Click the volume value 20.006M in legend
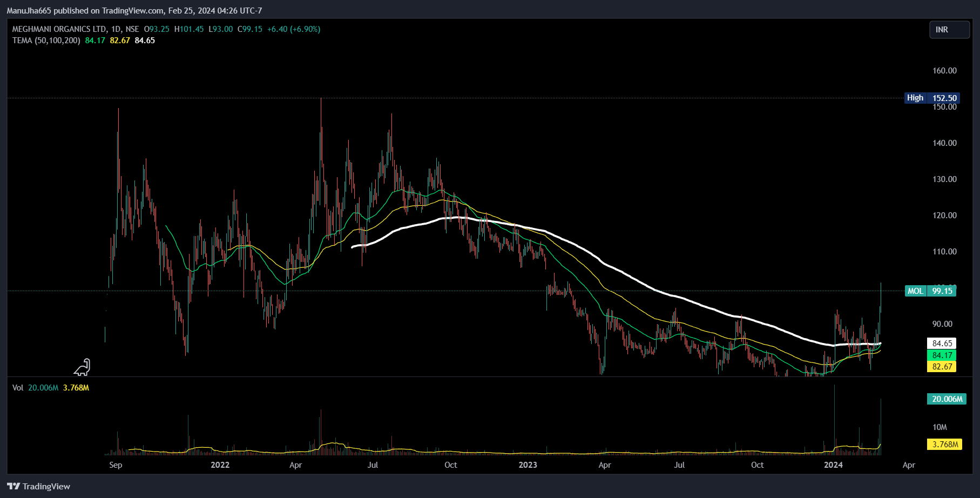Viewport: 980px width, 498px height. point(43,388)
